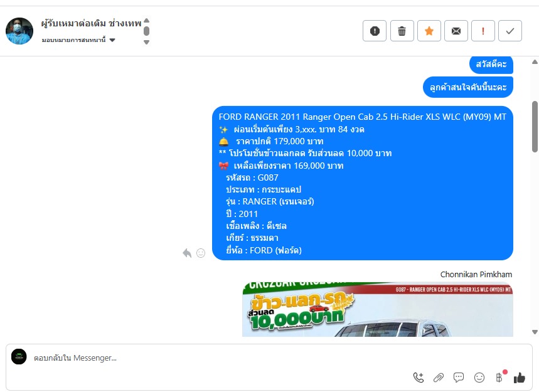This screenshot has width=539, height=392.
Task: Open saved replies speech bubble icon
Action: pos(459,378)
